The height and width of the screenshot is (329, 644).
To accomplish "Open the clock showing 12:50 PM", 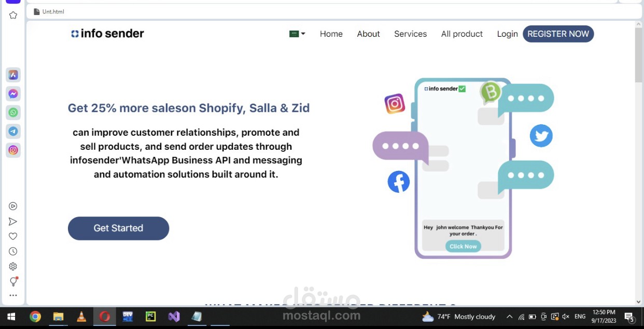I will [x=604, y=317].
